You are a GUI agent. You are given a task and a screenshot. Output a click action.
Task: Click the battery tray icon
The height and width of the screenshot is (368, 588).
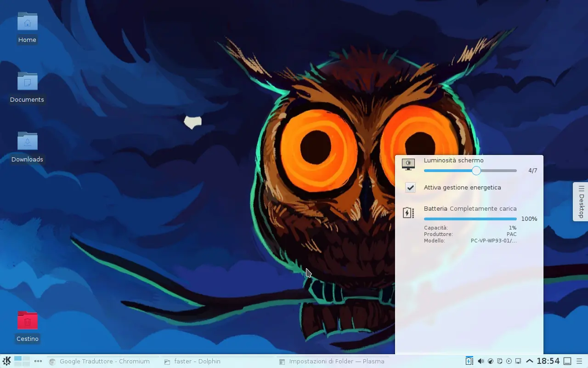[469, 361]
